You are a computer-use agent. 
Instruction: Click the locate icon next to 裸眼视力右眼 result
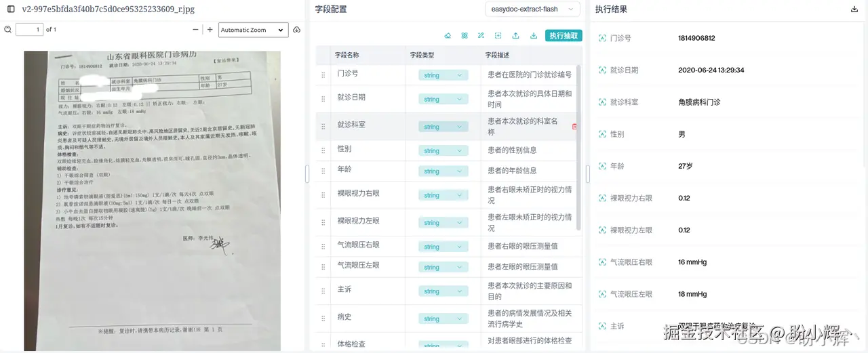602,198
